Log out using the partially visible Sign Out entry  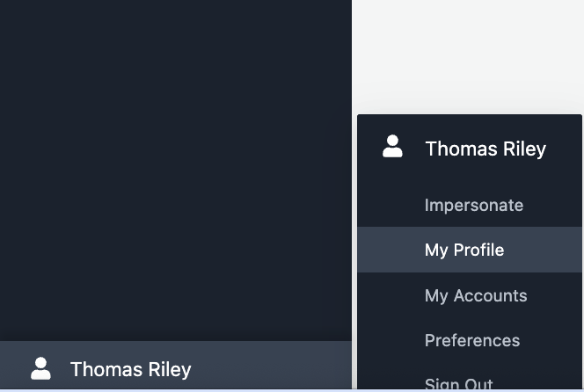458,383
